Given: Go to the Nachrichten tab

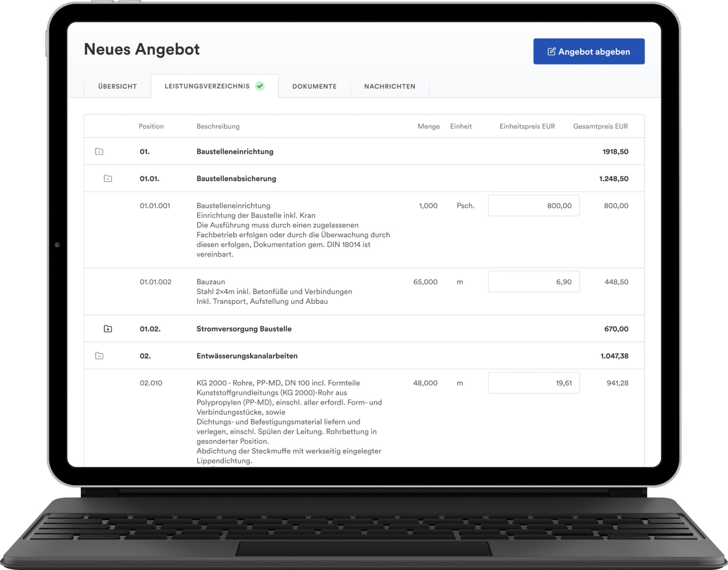Looking at the screenshot, I should pos(389,86).
